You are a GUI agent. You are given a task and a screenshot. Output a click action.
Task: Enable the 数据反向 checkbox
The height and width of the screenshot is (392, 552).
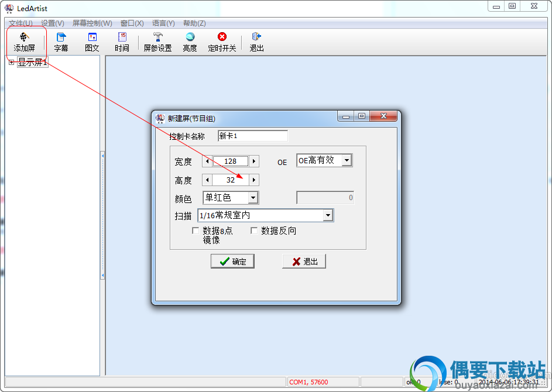point(254,231)
